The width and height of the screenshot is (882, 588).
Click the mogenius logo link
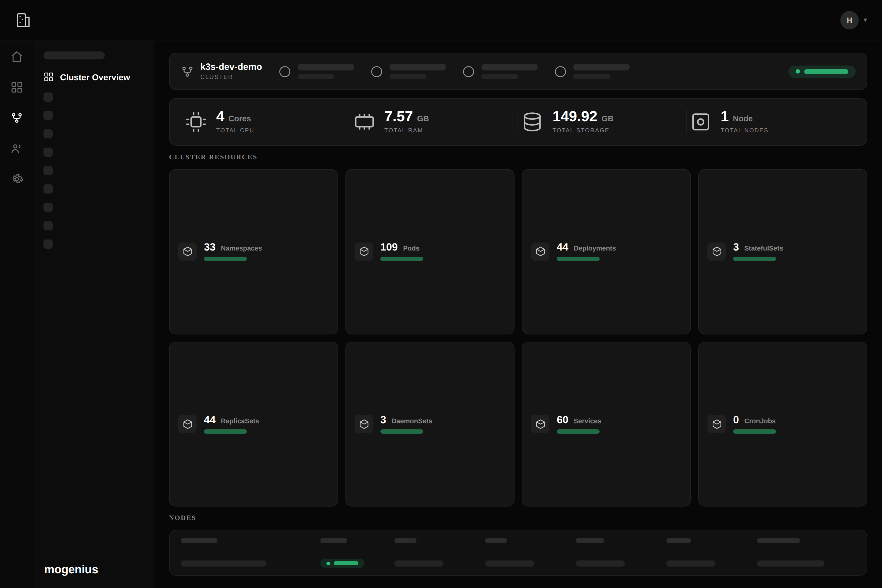71,569
